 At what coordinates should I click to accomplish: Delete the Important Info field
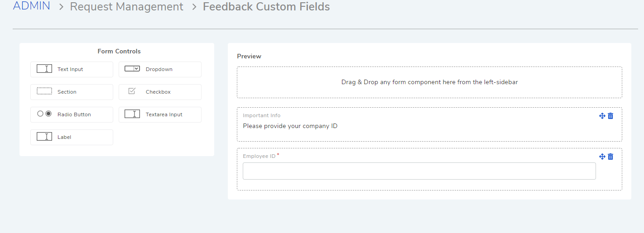(610, 116)
